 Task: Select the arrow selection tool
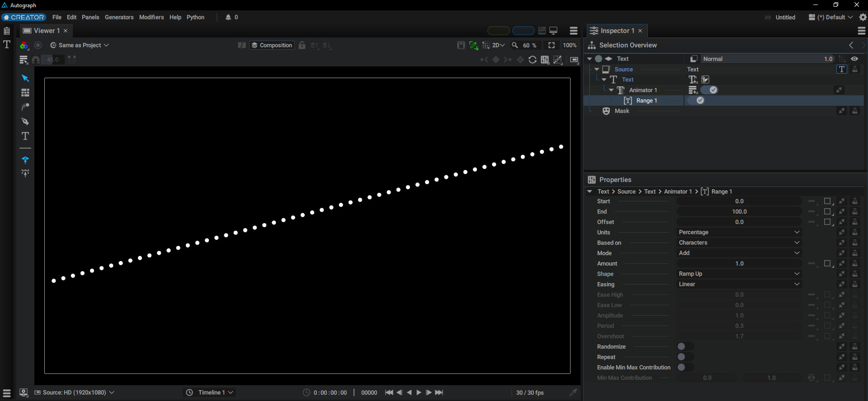[25, 78]
